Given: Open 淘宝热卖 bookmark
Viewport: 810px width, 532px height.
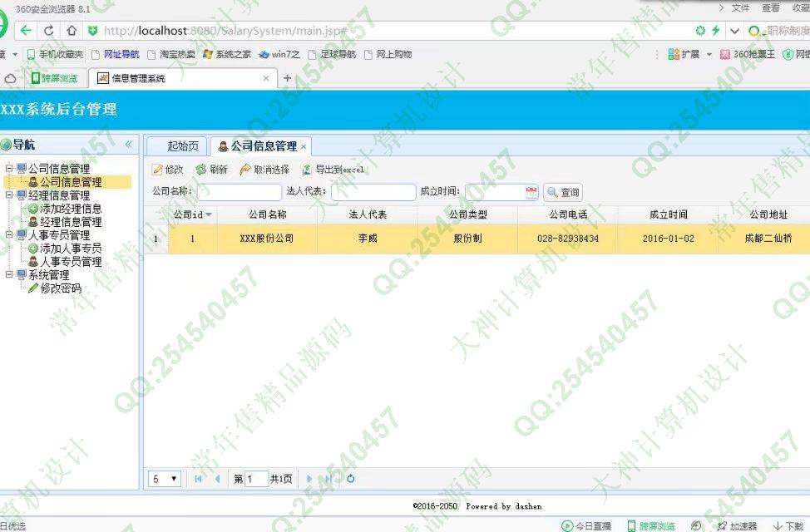Looking at the screenshot, I should [x=171, y=54].
